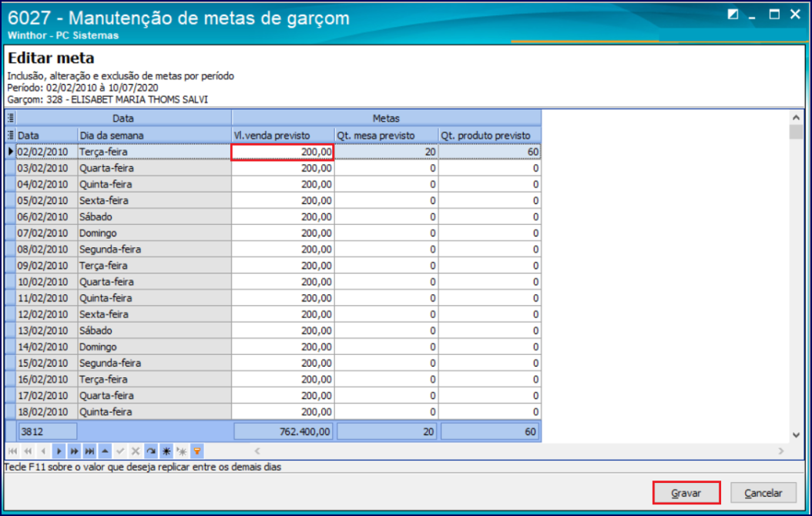
Task: Click column chooser icon beside Data column header
Action: click(x=10, y=135)
